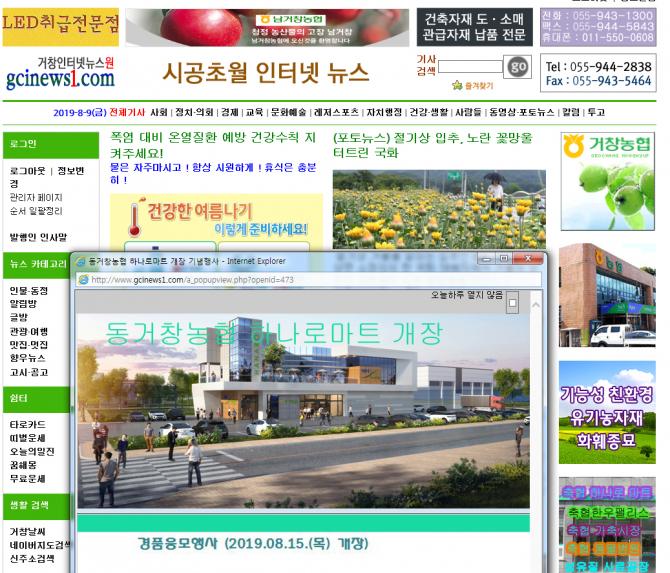Click the popup address bar URL
This screenshot has width=670, height=573.
(192, 280)
